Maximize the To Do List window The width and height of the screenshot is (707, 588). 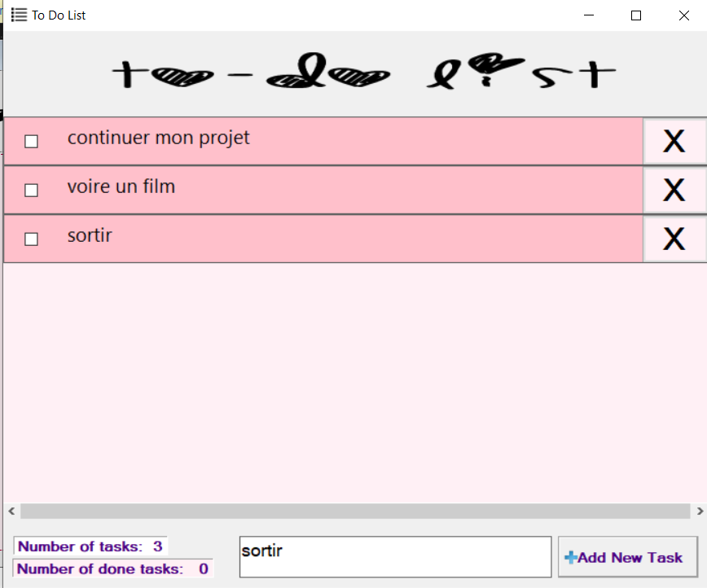click(636, 15)
